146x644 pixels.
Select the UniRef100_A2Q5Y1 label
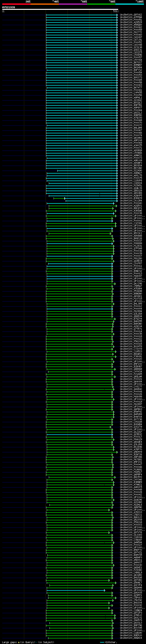pyautogui.click(x=131, y=206)
